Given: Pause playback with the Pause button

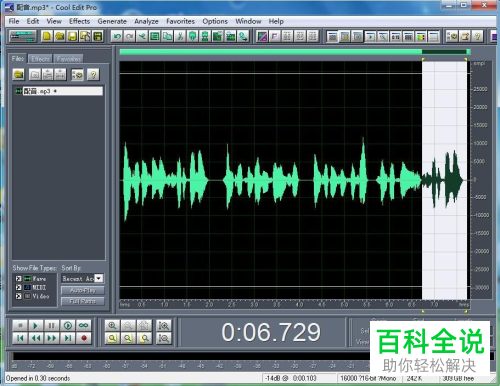Looking at the screenshot, I should click(x=52, y=325).
